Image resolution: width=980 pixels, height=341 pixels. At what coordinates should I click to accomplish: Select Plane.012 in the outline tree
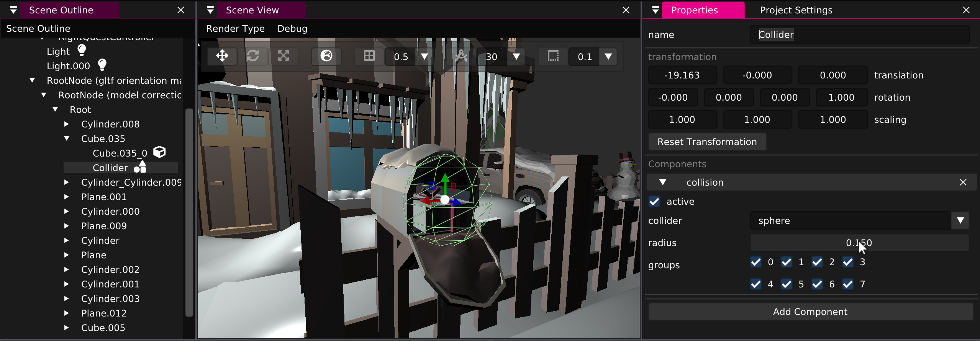click(x=104, y=313)
